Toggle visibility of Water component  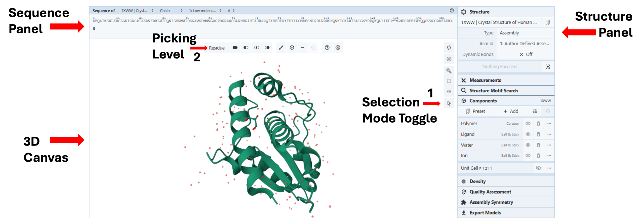click(528, 145)
